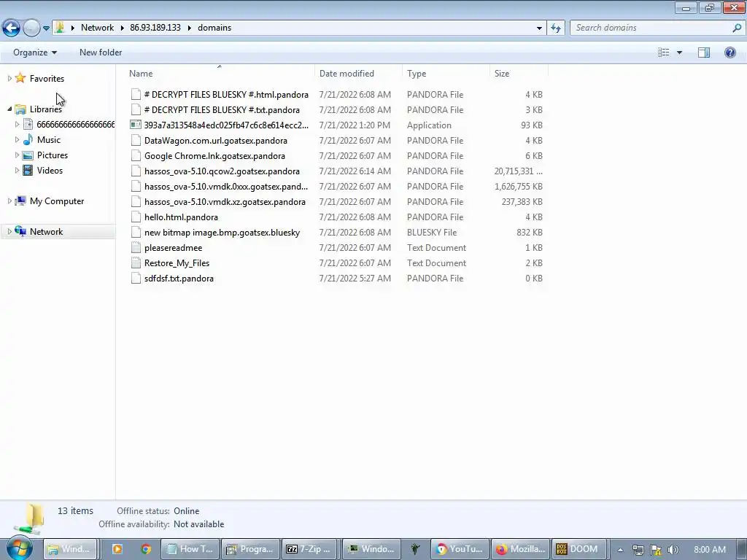The image size is (747, 560).
Task: Select Libraries in navigation pane
Action: pyautogui.click(x=46, y=109)
